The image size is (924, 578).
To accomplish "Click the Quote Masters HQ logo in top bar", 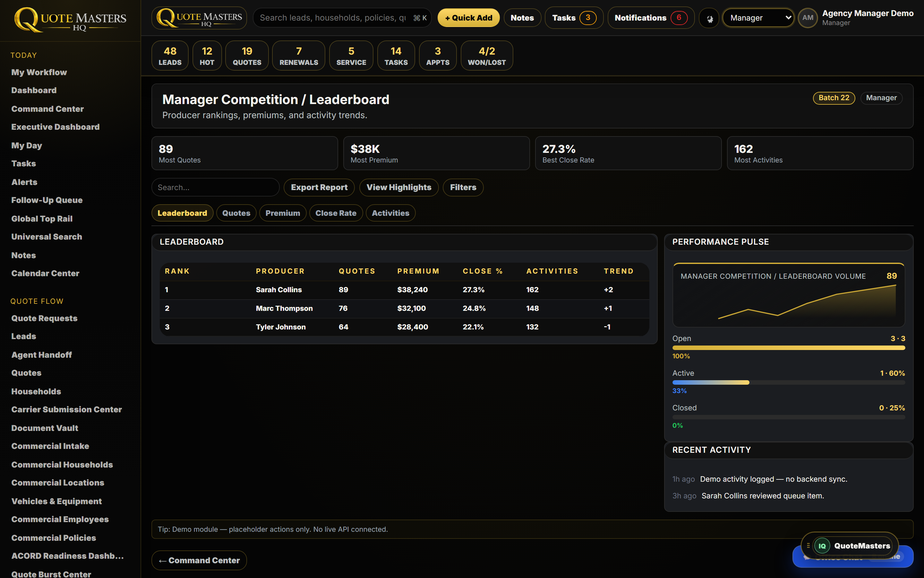I will click(199, 18).
